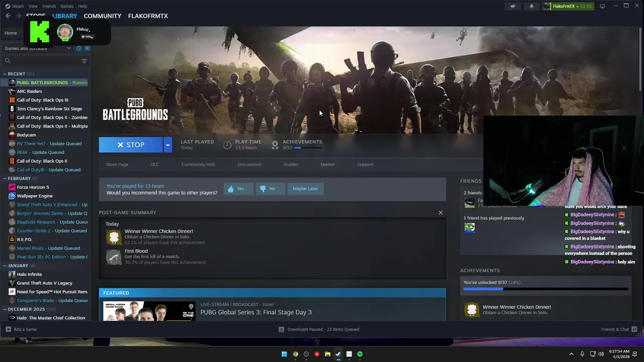Select R.E.P.O. in library list
This screenshot has width=644, height=362.
click(x=24, y=239)
